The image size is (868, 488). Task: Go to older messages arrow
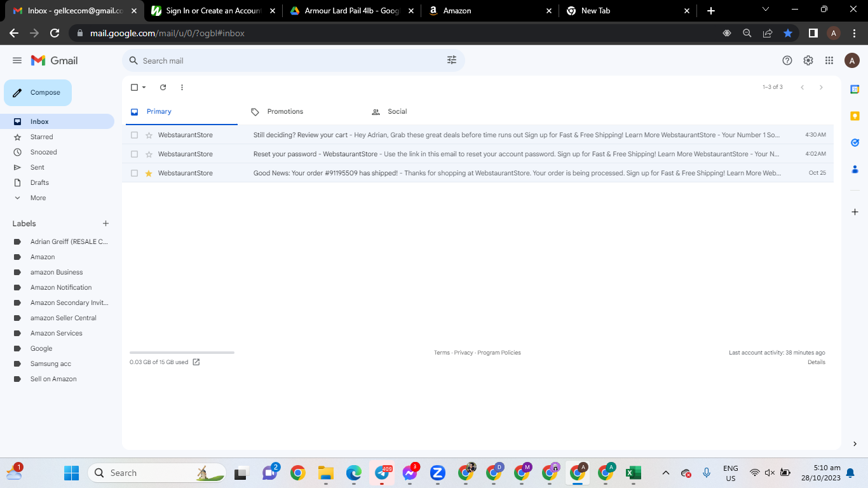coord(821,87)
